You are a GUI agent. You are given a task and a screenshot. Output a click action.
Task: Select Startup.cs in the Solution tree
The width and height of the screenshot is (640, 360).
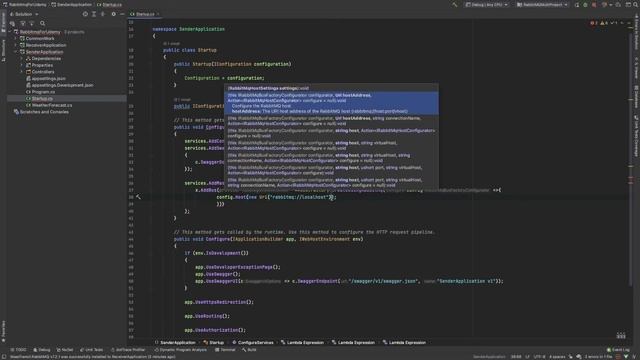(x=42, y=98)
